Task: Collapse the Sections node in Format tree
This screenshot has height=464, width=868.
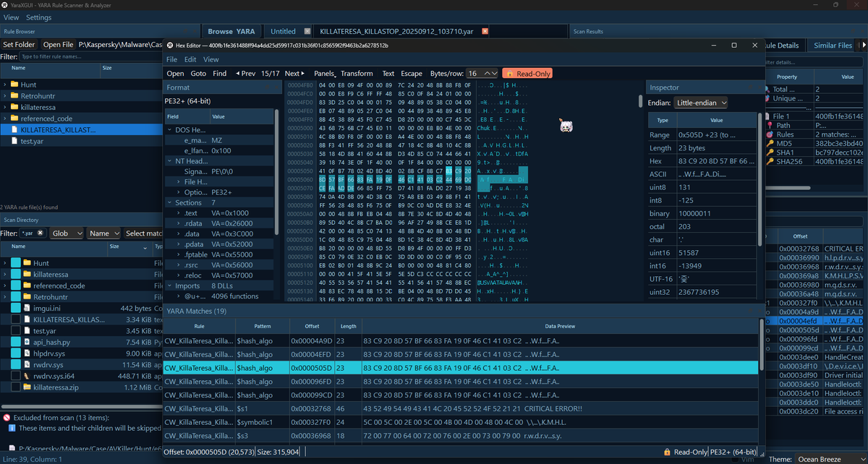Action: (x=170, y=203)
